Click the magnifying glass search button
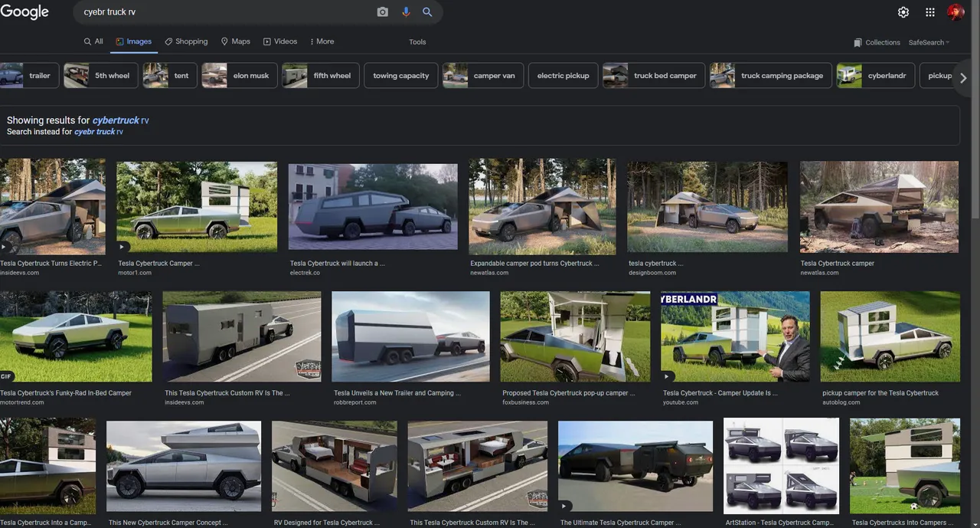This screenshot has height=528, width=980. [427, 12]
